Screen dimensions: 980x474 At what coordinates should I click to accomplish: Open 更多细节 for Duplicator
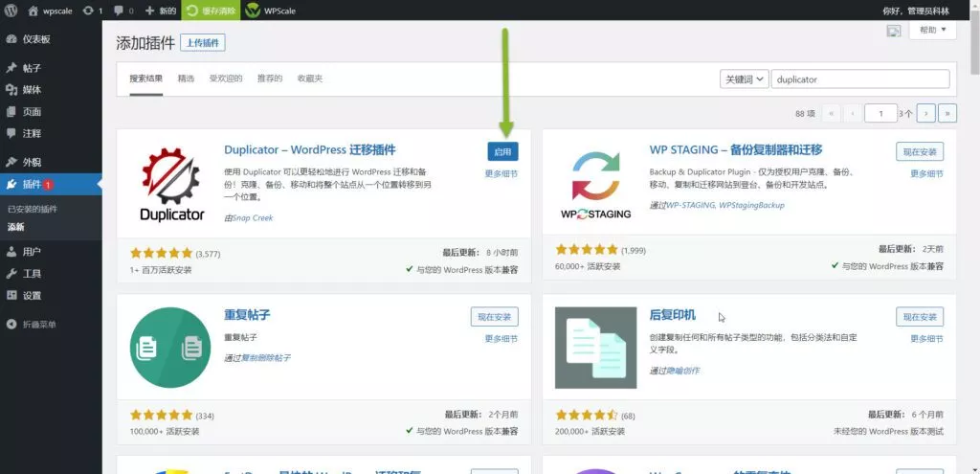pyautogui.click(x=501, y=174)
